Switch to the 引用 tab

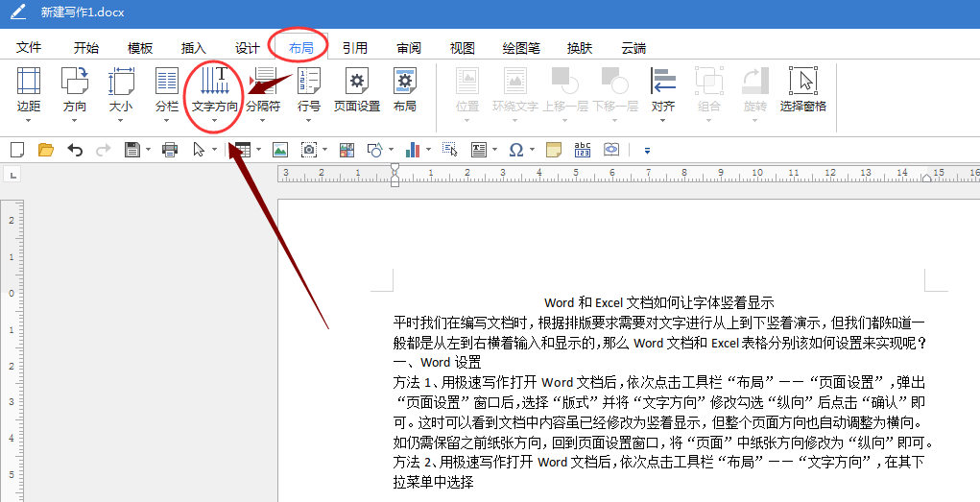(355, 48)
